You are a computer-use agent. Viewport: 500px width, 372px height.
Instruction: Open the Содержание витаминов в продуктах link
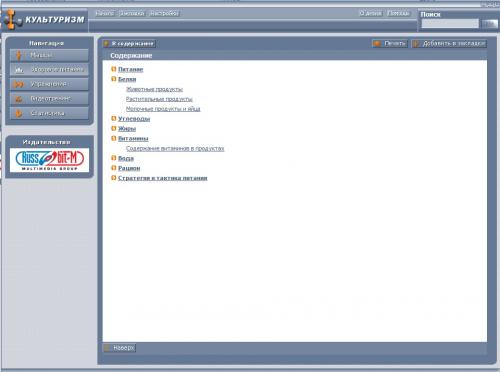(x=175, y=148)
